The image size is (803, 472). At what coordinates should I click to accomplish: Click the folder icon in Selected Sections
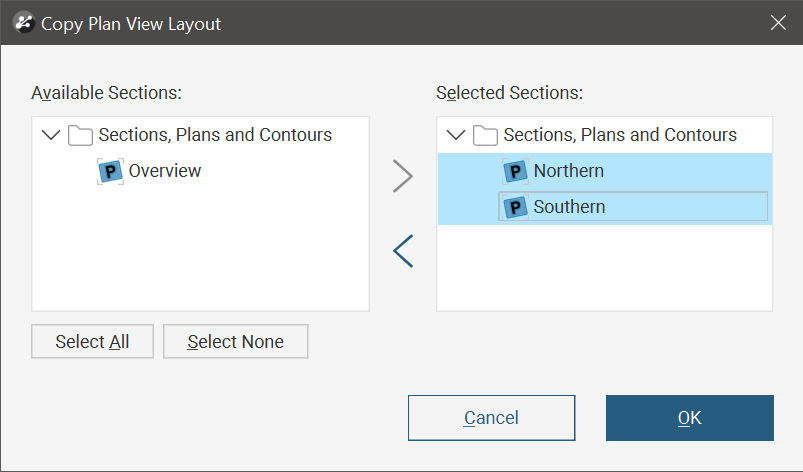coord(486,135)
